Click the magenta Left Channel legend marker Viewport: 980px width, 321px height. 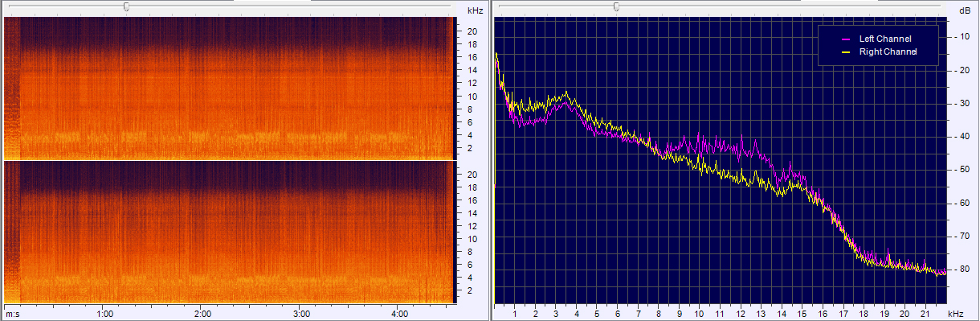(x=845, y=39)
